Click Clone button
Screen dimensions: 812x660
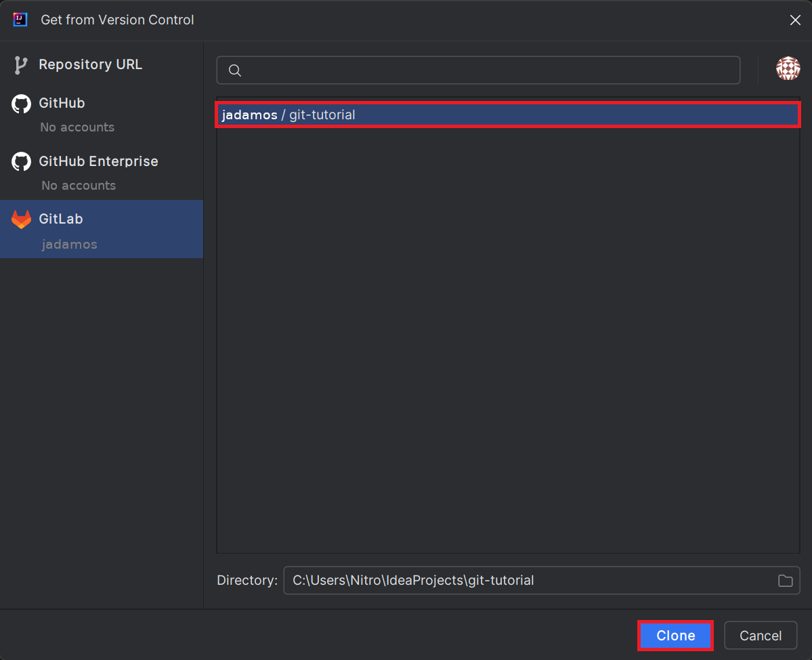pyautogui.click(x=675, y=636)
